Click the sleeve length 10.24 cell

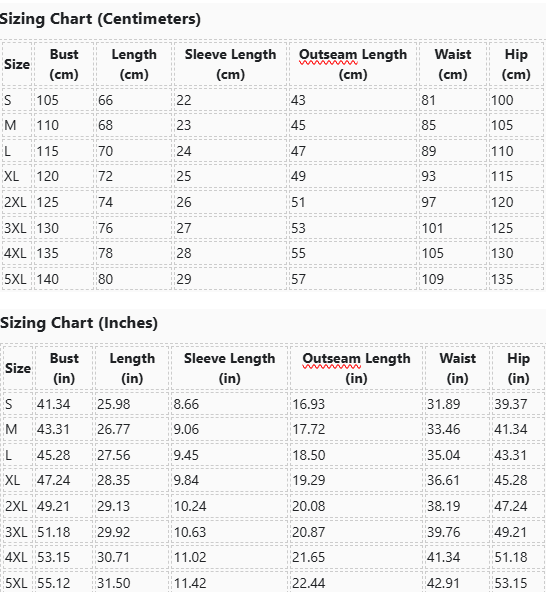pos(229,506)
